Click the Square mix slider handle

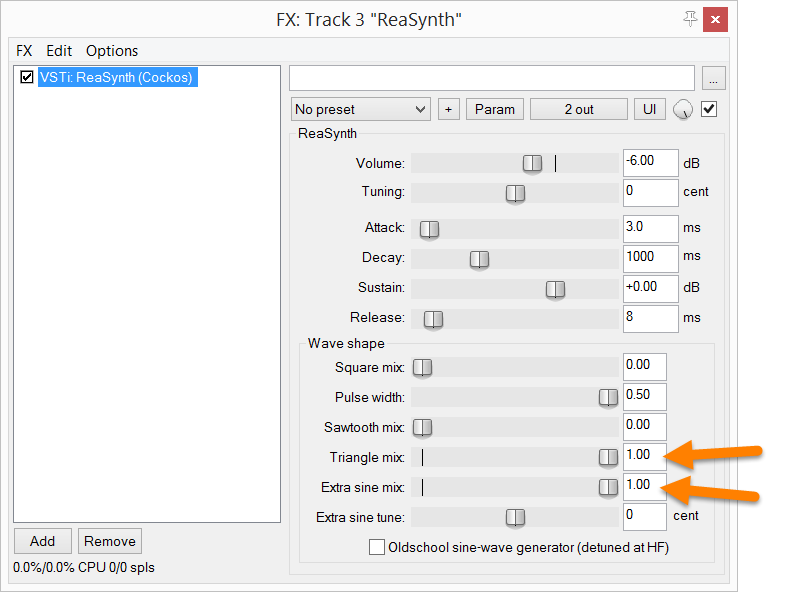(422, 368)
